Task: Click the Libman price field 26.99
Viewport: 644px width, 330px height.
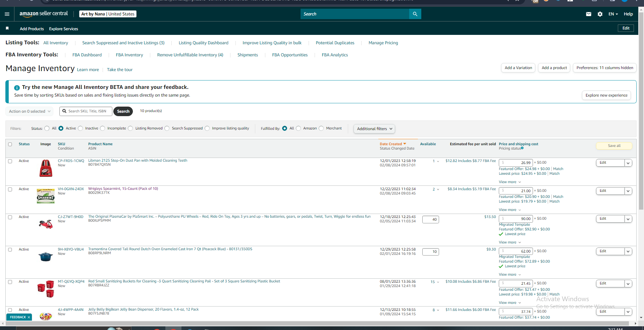Action: (516, 163)
